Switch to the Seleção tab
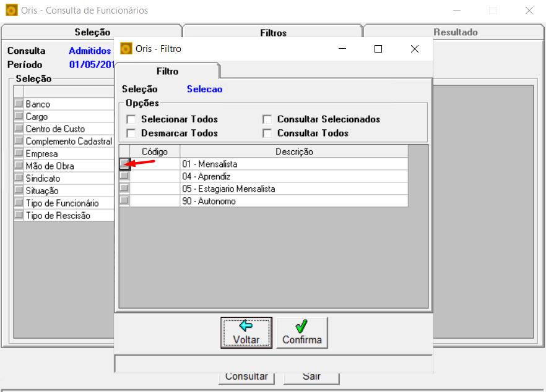 pyautogui.click(x=92, y=32)
